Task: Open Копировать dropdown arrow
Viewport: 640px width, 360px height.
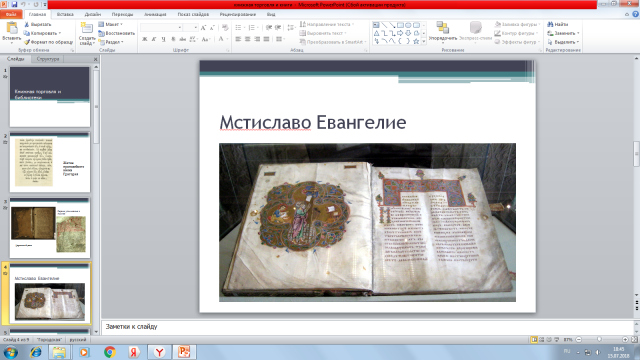Action: click(x=60, y=33)
